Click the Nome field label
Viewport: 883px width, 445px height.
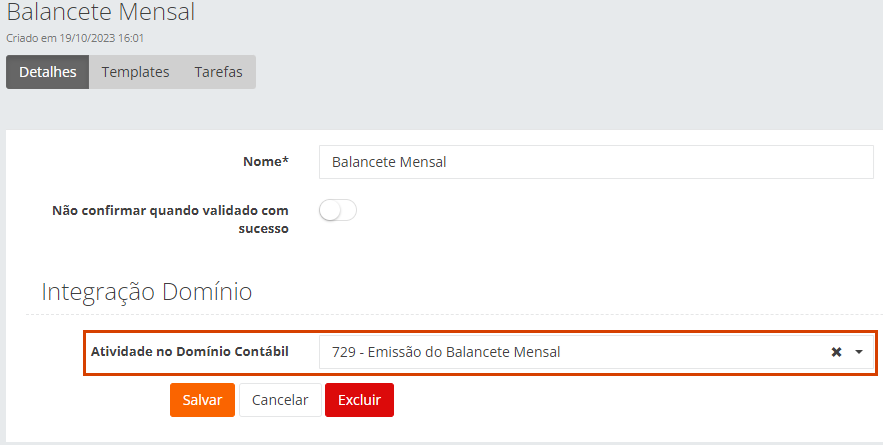pyautogui.click(x=263, y=162)
